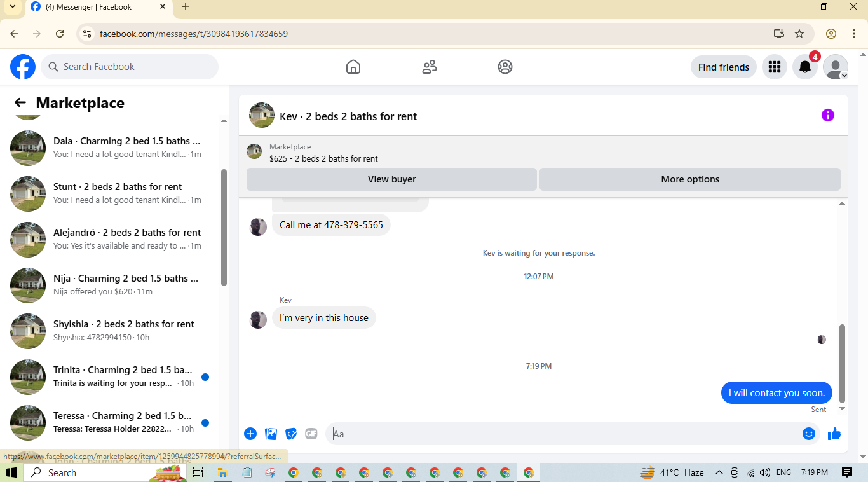Select the Messenger | Facebook tab

tap(99, 7)
